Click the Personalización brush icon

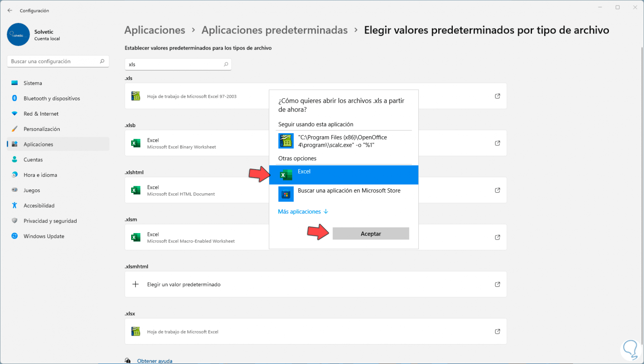coord(14,129)
